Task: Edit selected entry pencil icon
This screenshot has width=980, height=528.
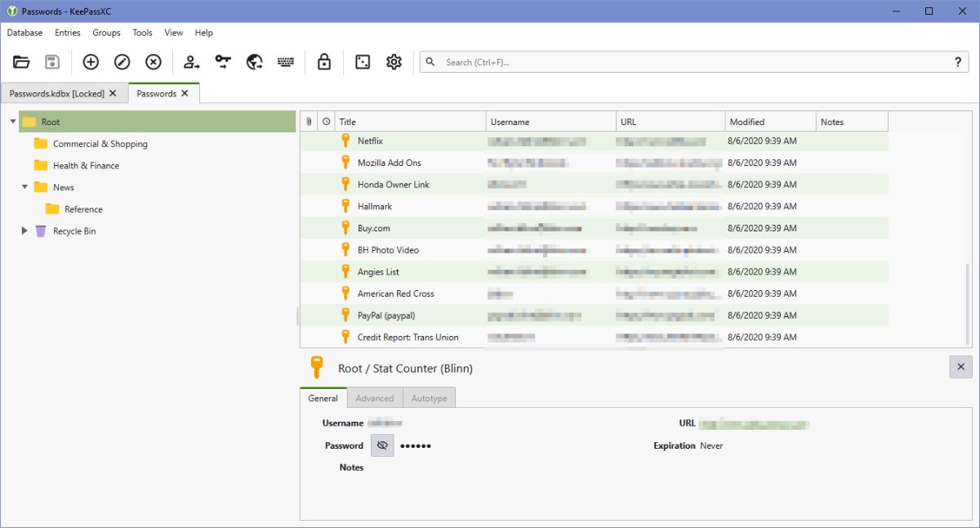Action: click(122, 62)
